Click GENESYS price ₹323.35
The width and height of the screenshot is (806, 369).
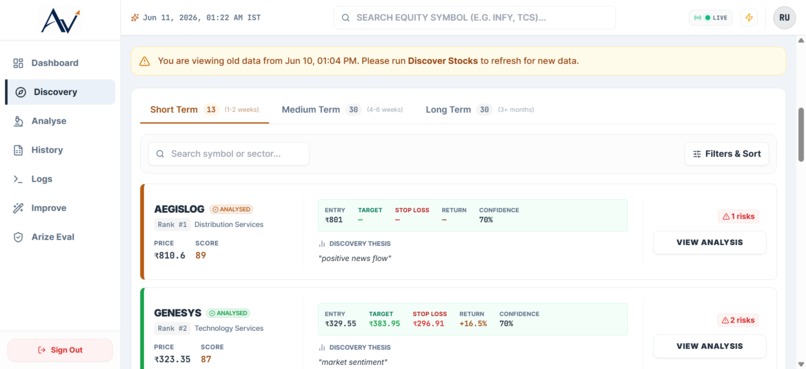point(172,359)
